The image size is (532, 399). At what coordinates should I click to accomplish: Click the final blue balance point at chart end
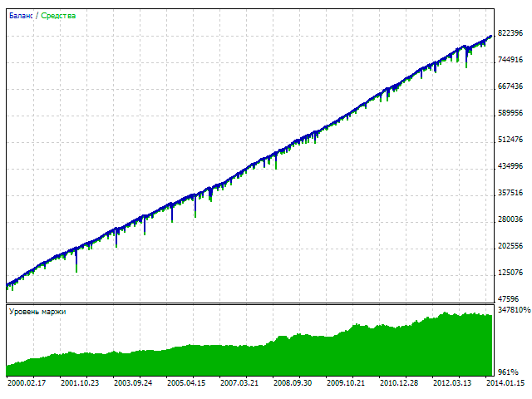tap(490, 37)
